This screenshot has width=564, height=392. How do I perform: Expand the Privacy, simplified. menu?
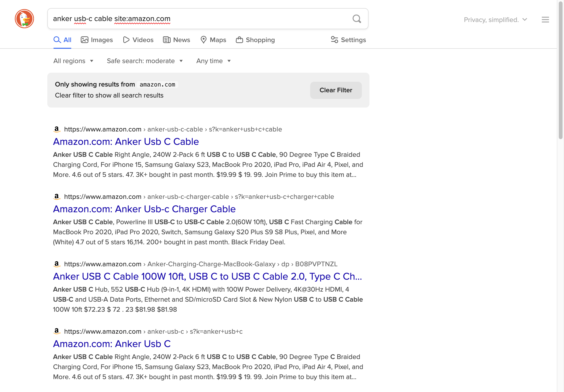pyautogui.click(x=495, y=20)
